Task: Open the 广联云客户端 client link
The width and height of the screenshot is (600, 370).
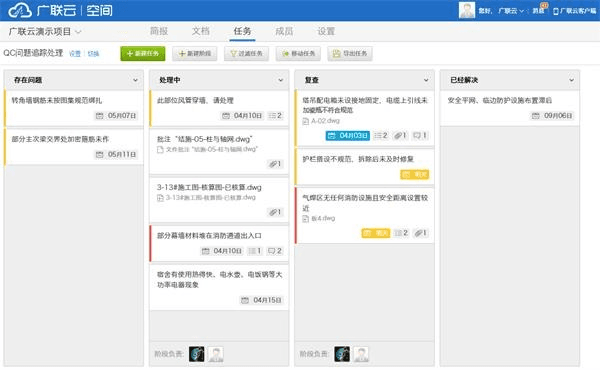Action: click(x=574, y=11)
